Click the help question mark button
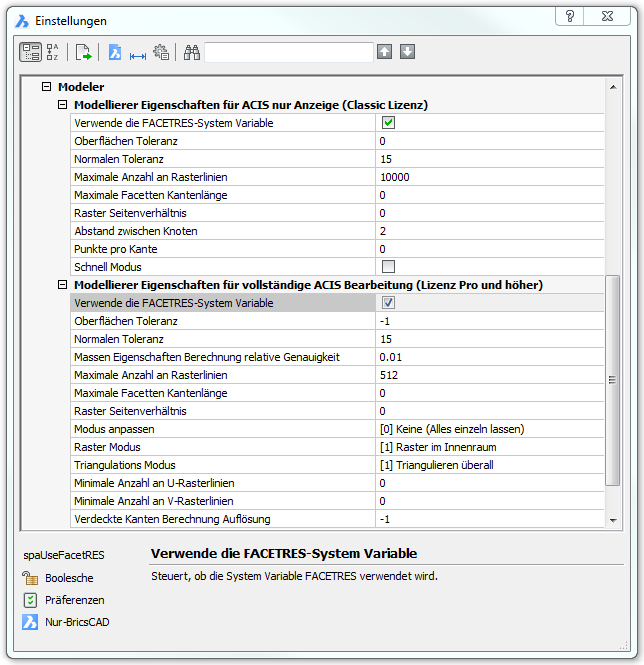 569,17
